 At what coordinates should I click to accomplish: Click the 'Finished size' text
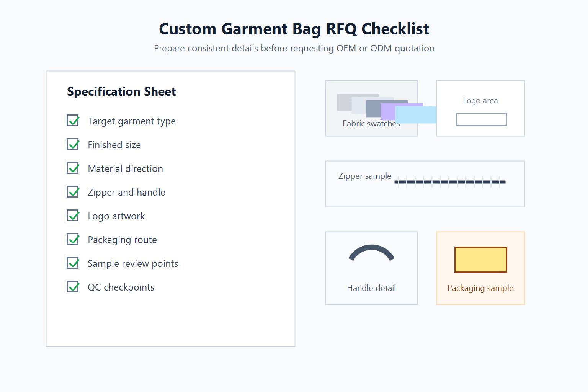pos(114,145)
